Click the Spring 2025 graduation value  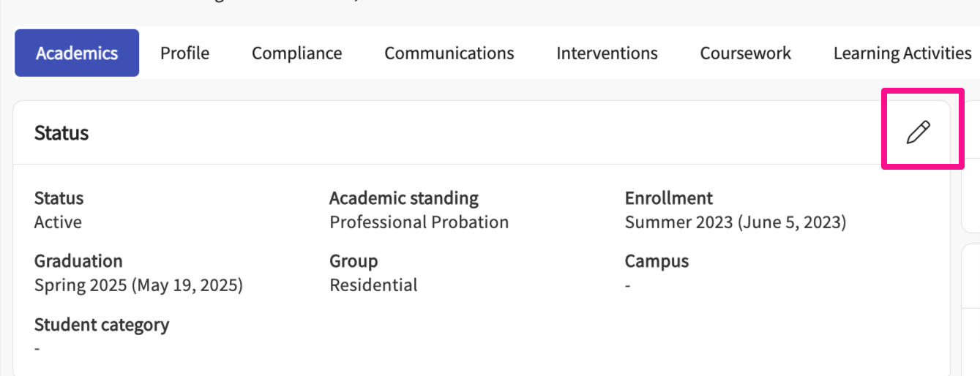pos(138,285)
